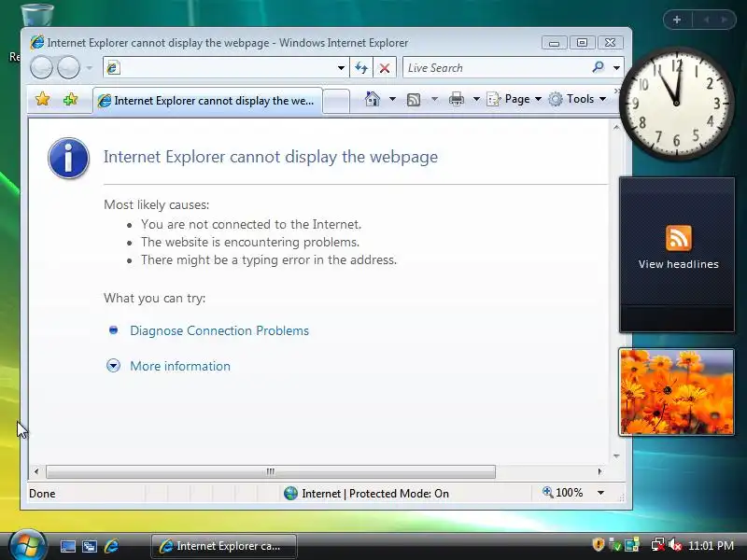Click the red Stop loading icon
The height and width of the screenshot is (560, 747).
[x=385, y=68]
